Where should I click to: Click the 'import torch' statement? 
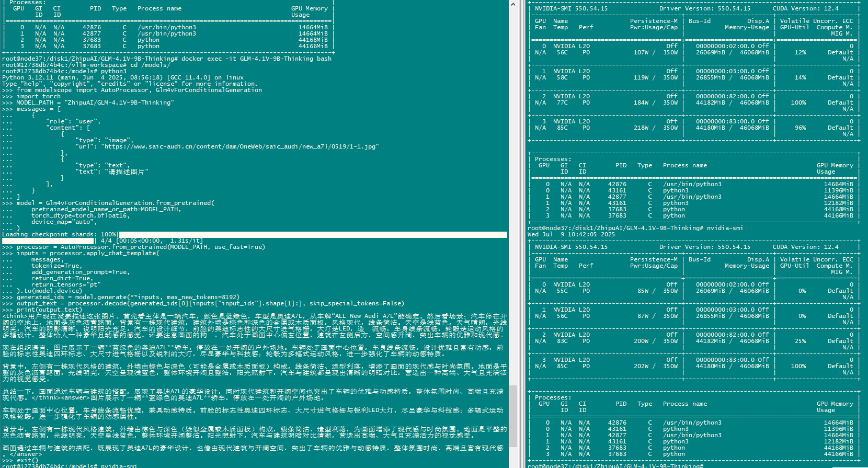pos(38,96)
